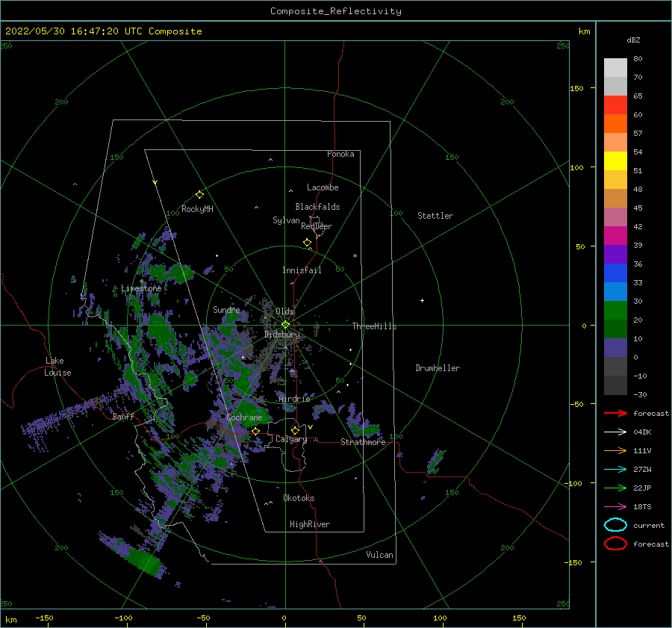Click the Composite_Reflectivity title text

point(336,11)
